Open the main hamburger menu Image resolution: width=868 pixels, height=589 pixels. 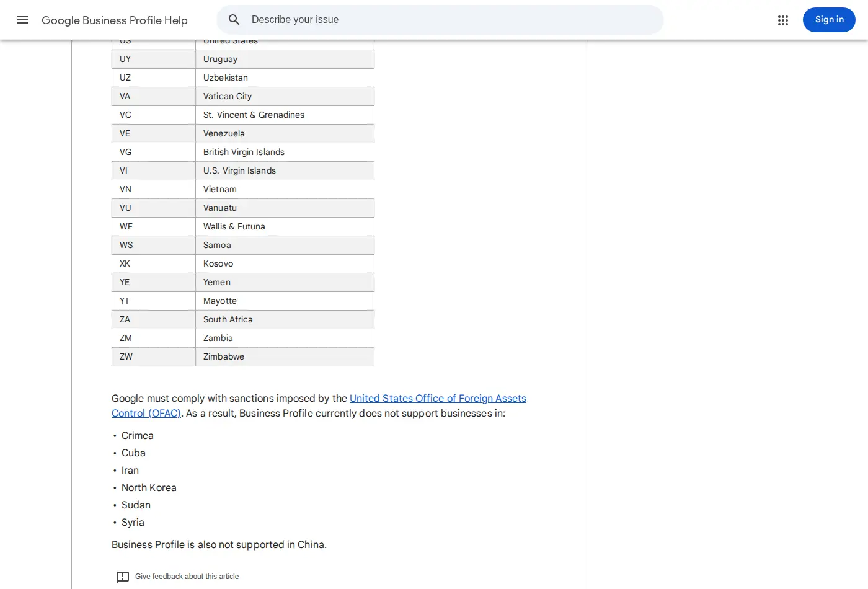pos(22,20)
